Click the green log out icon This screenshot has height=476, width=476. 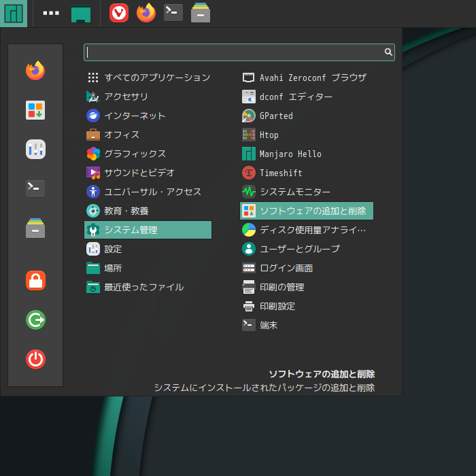(35, 320)
